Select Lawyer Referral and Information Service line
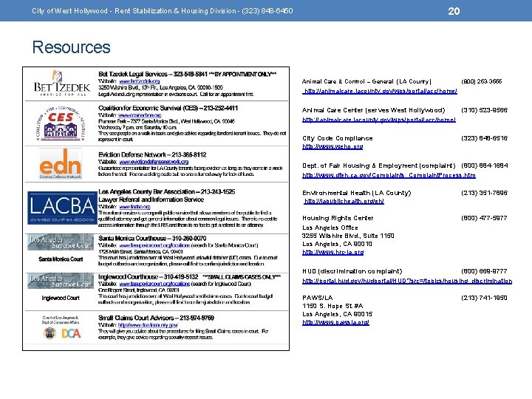This screenshot has width=532, height=399. [151, 199]
